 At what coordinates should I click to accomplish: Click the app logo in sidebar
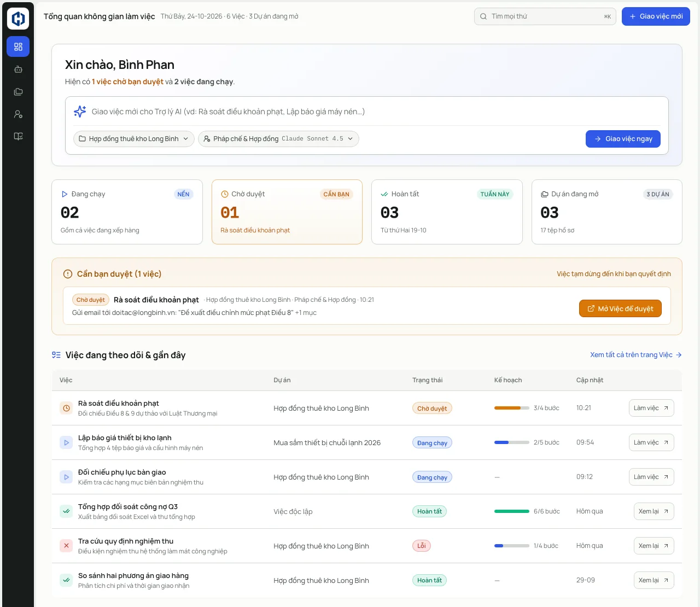coord(18,19)
